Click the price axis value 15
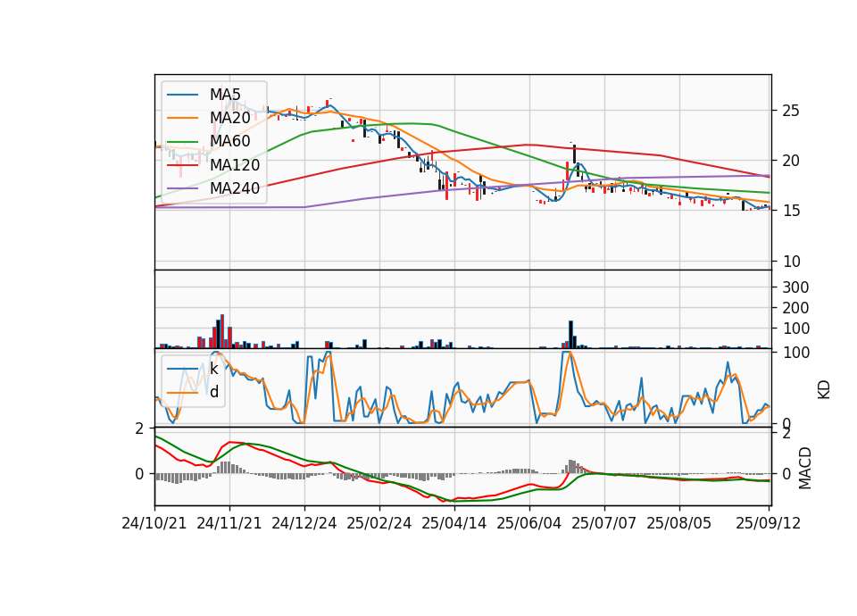 click(791, 211)
